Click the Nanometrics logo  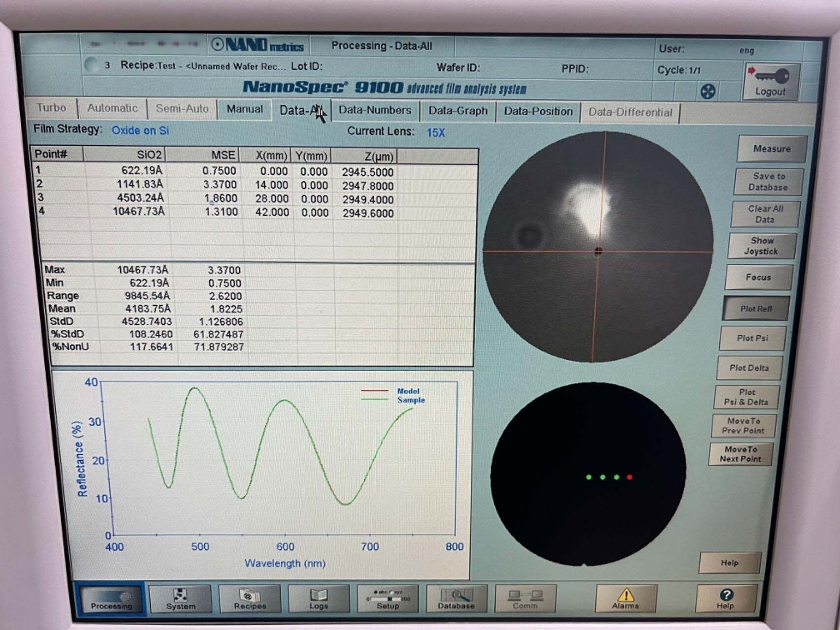tap(258, 45)
